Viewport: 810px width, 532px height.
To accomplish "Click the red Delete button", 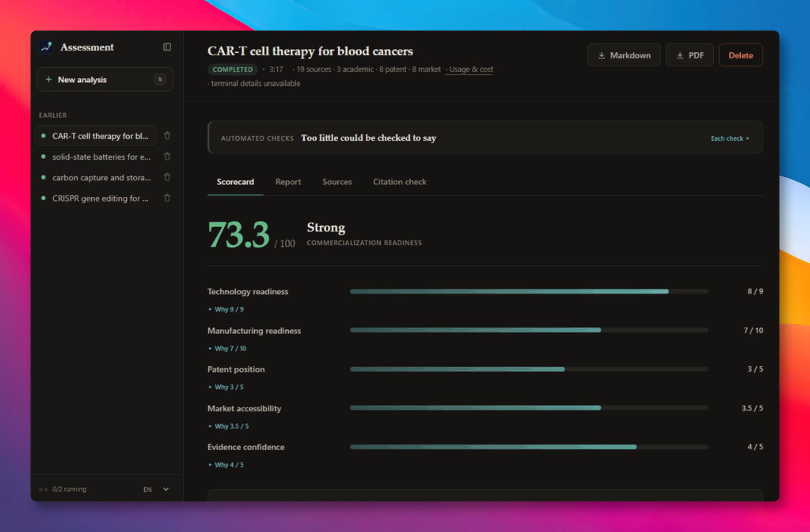I will 740,55.
